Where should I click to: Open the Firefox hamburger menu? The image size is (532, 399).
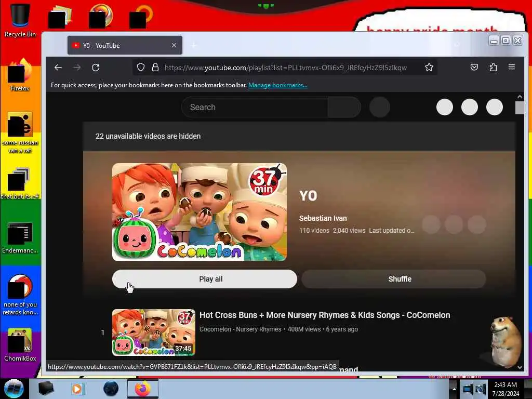[x=512, y=67]
